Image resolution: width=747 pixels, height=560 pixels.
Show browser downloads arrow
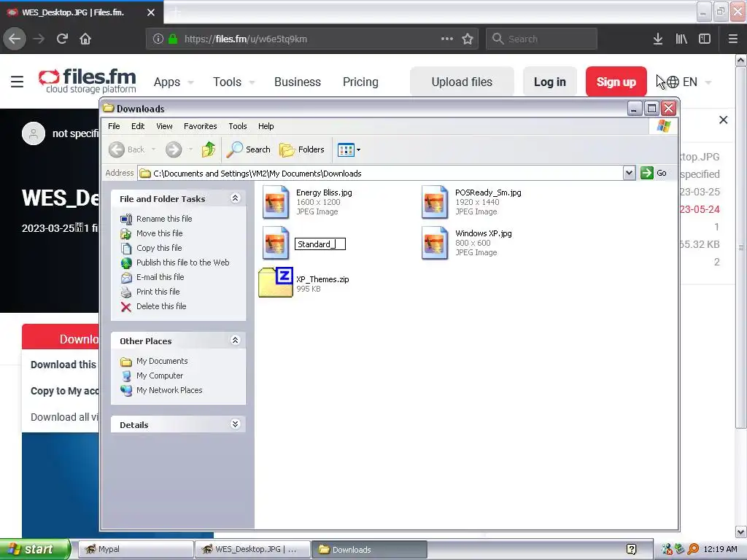pyautogui.click(x=658, y=39)
